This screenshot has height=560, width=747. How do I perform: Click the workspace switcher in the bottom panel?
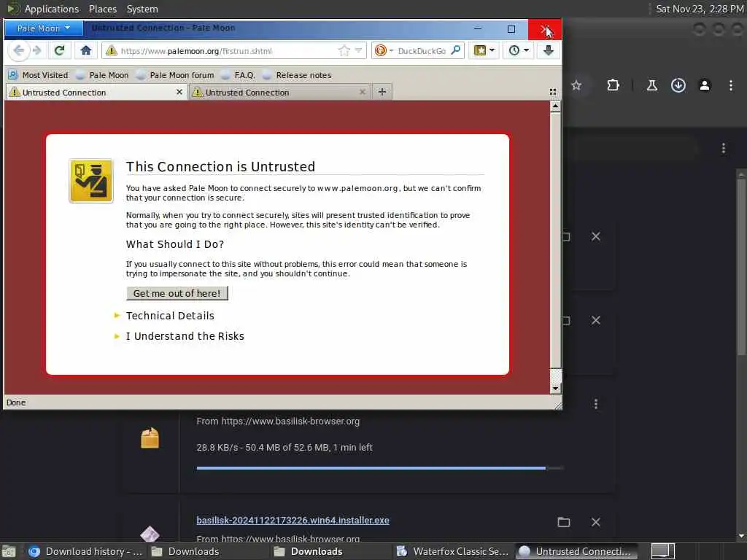[662, 551]
